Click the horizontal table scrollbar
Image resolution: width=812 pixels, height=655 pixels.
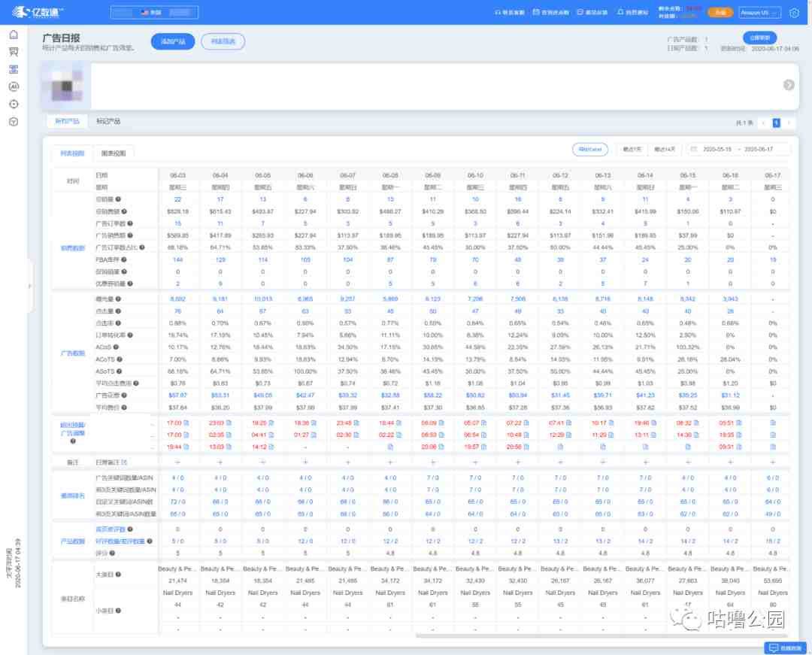click(601, 636)
